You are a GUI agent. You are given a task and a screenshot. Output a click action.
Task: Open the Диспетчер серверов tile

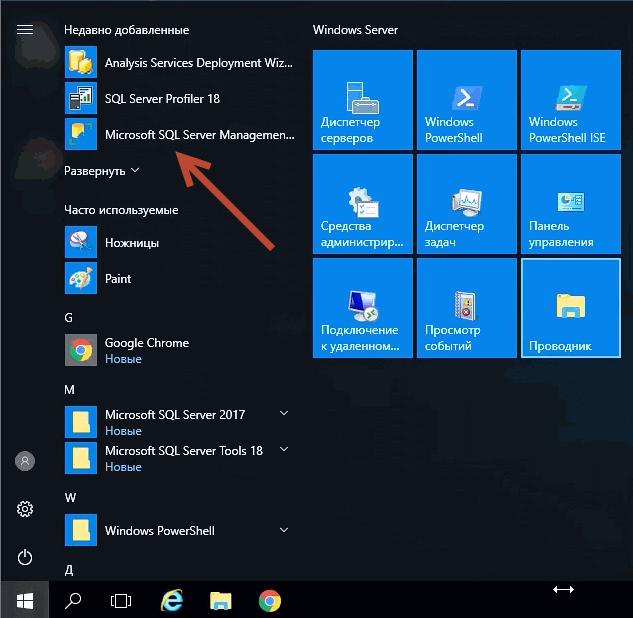click(x=363, y=100)
